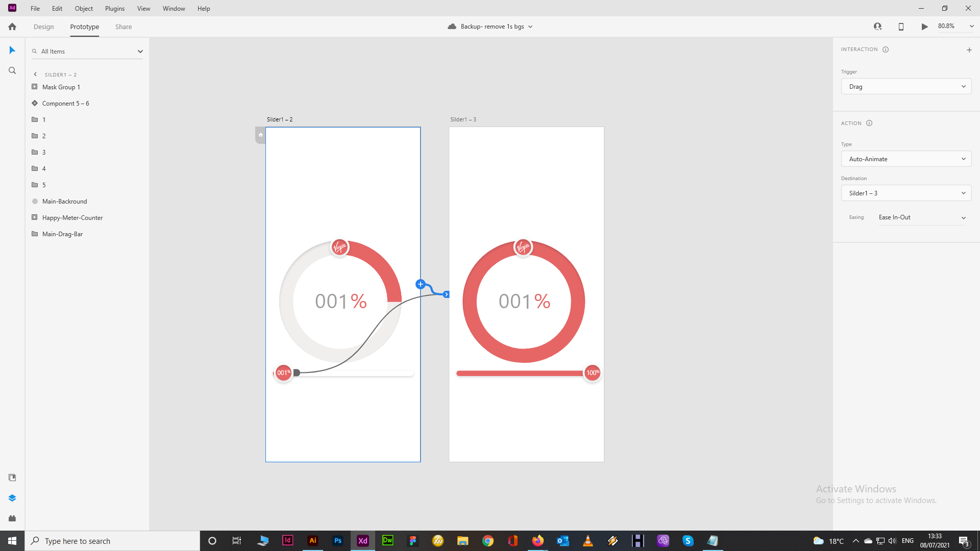Open the Destination dropdown showing Silder1 – 3
Viewport: 980px width, 551px height.
906,193
